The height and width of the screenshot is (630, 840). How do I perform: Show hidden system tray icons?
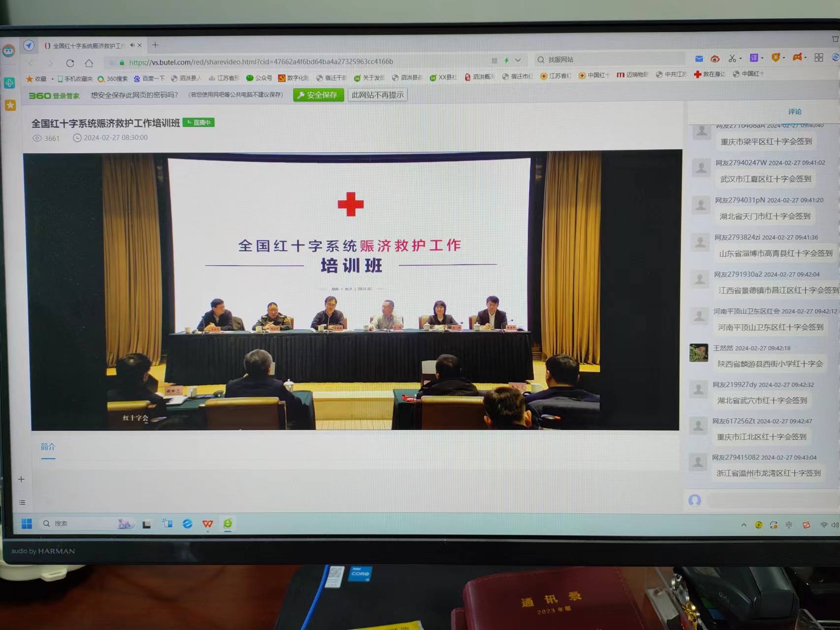pos(743,525)
